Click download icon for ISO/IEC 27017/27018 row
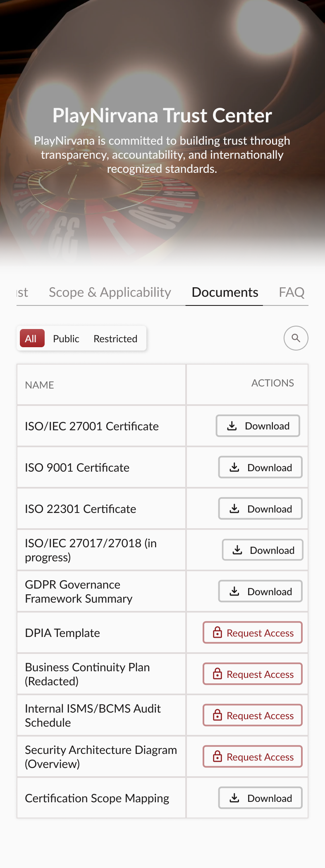The height and width of the screenshot is (868, 325). tap(237, 550)
